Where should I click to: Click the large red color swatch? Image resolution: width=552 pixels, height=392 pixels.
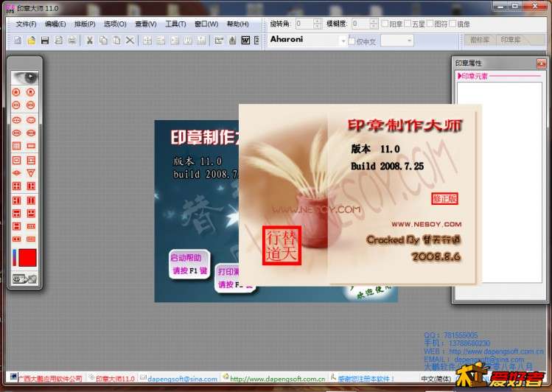(x=27, y=258)
